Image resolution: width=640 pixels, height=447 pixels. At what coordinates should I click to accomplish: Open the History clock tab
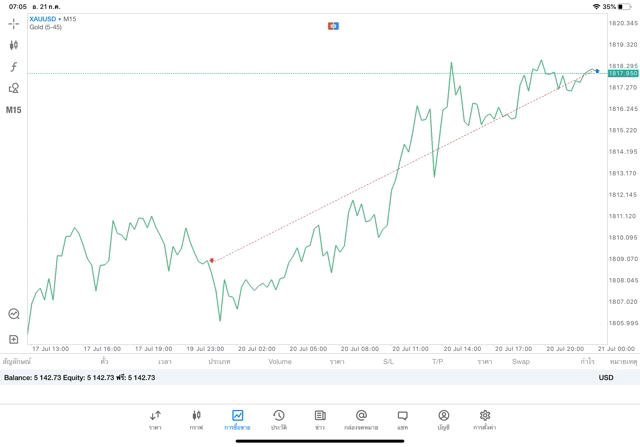pyautogui.click(x=278, y=419)
